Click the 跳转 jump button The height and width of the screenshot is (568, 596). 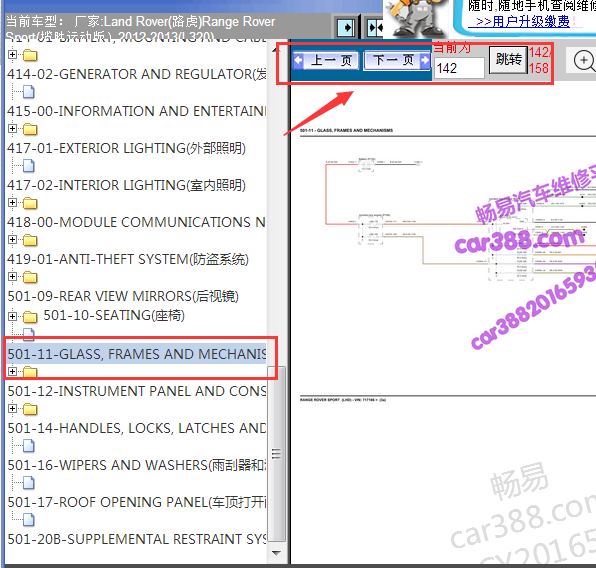coord(508,60)
